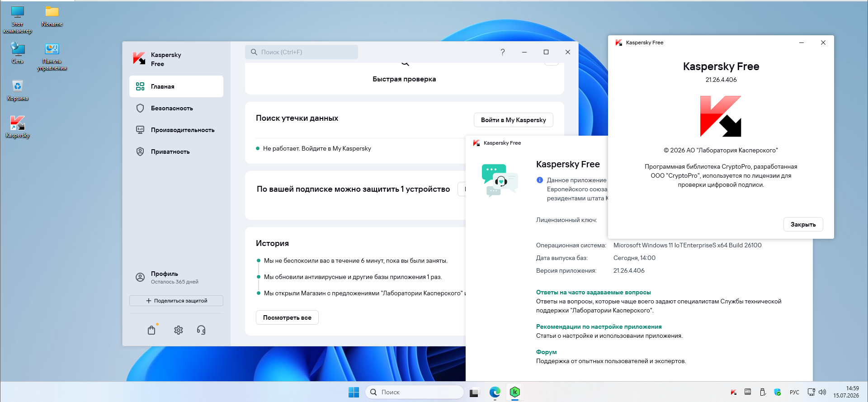The width and height of the screenshot is (868, 402).
Task: Click the USB safely remove hardware tray icon
Action: pyautogui.click(x=763, y=392)
